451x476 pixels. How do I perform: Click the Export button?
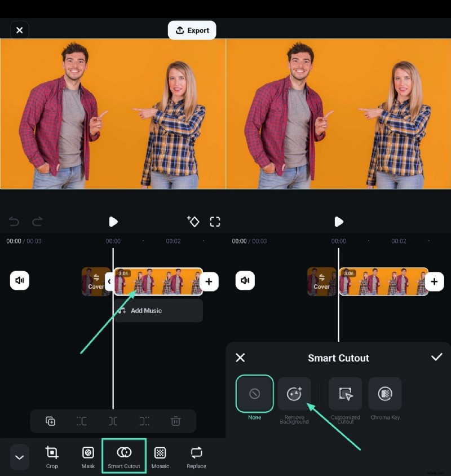click(192, 30)
